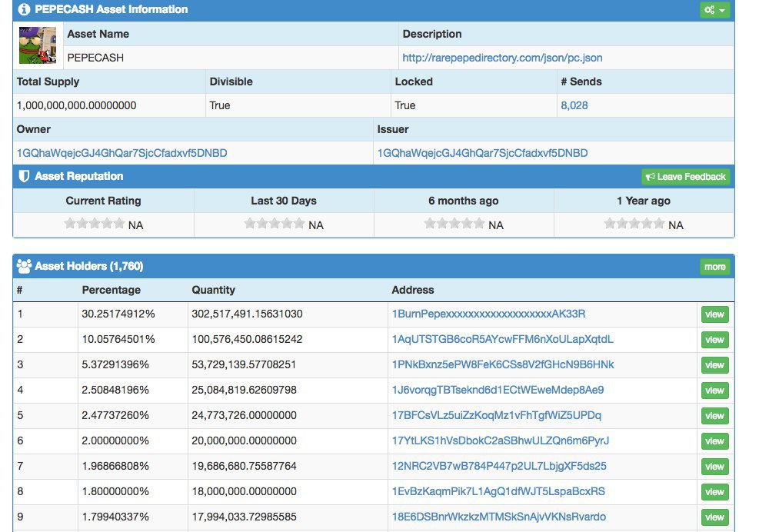Open address 1PNkBxnz5ePW8FeK6CSs8V2fGHcN9B6HNk
The height and width of the screenshot is (532, 759).
[503, 364]
